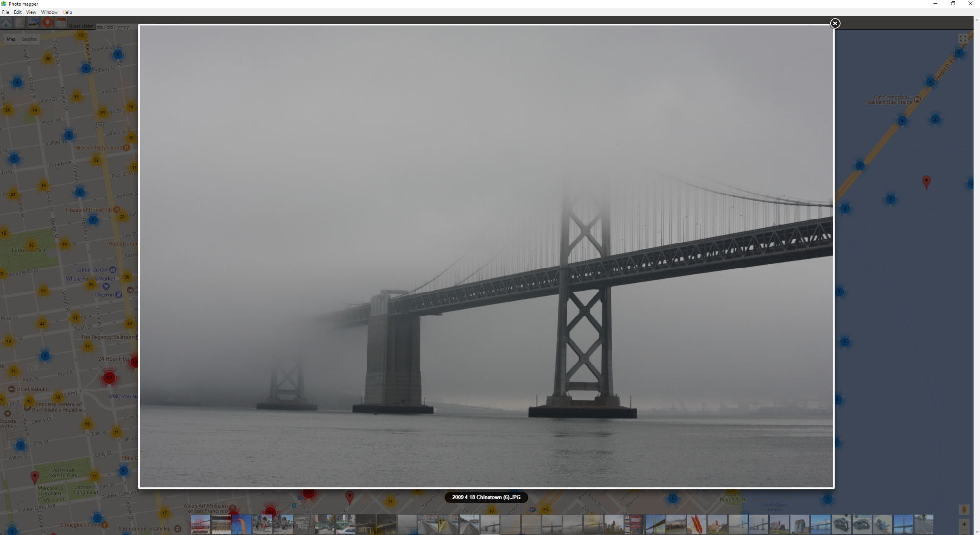Click the Start date input field
980x535 pixels.
click(x=113, y=27)
